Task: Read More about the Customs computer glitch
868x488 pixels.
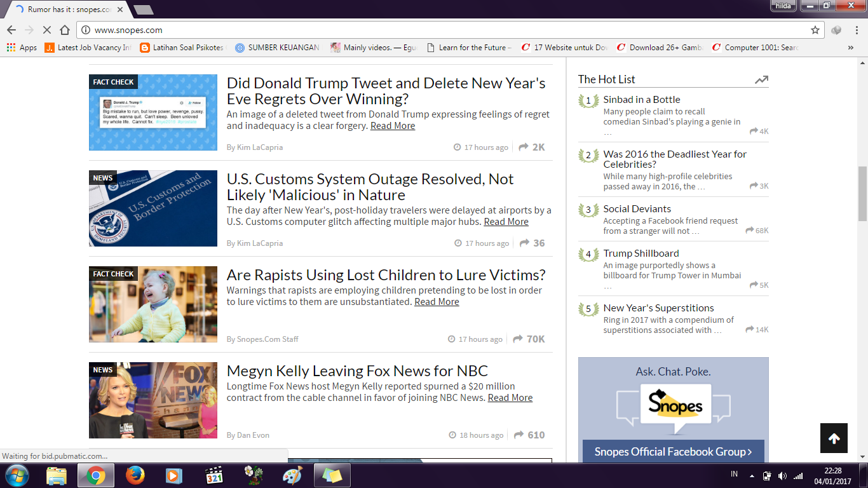Action: (506, 222)
